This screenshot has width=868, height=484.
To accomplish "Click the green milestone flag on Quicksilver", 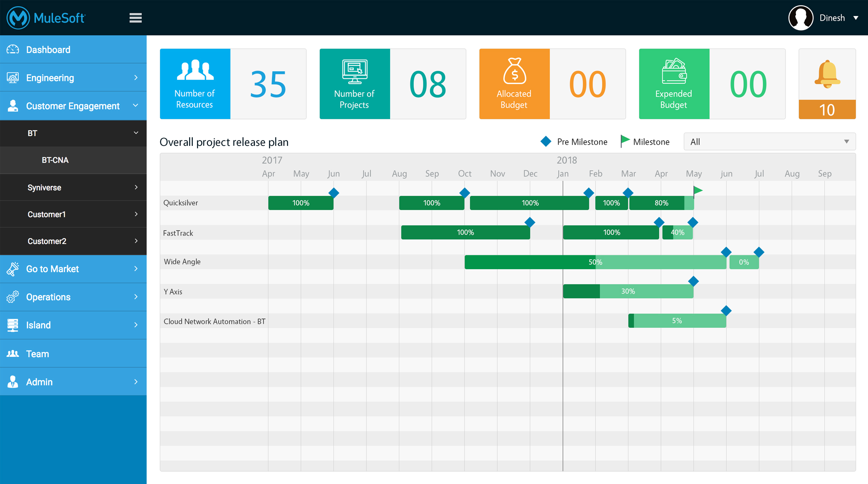I will pyautogui.click(x=698, y=190).
